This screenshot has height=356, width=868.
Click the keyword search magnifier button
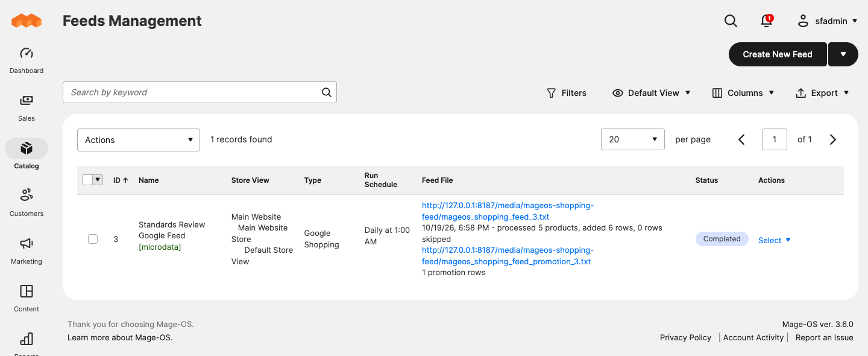pyautogui.click(x=327, y=92)
